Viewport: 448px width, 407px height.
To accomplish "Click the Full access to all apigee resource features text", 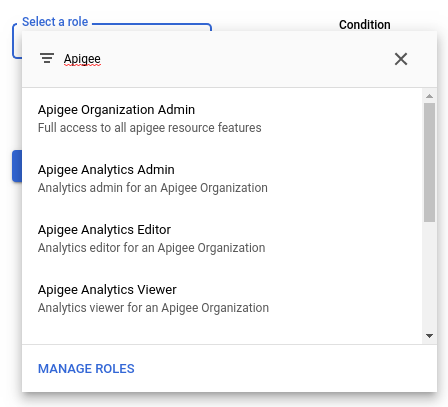I will (x=150, y=128).
